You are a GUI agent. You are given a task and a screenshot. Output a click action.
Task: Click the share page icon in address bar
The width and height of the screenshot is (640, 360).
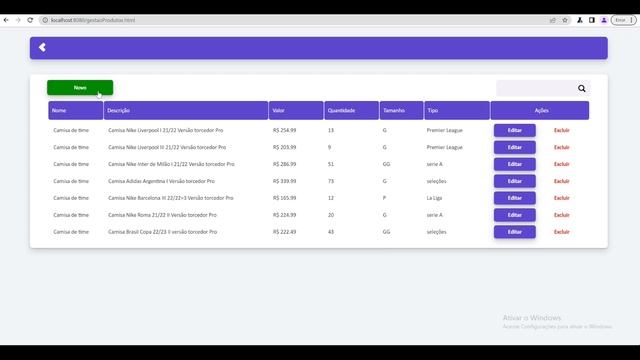tap(553, 20)
